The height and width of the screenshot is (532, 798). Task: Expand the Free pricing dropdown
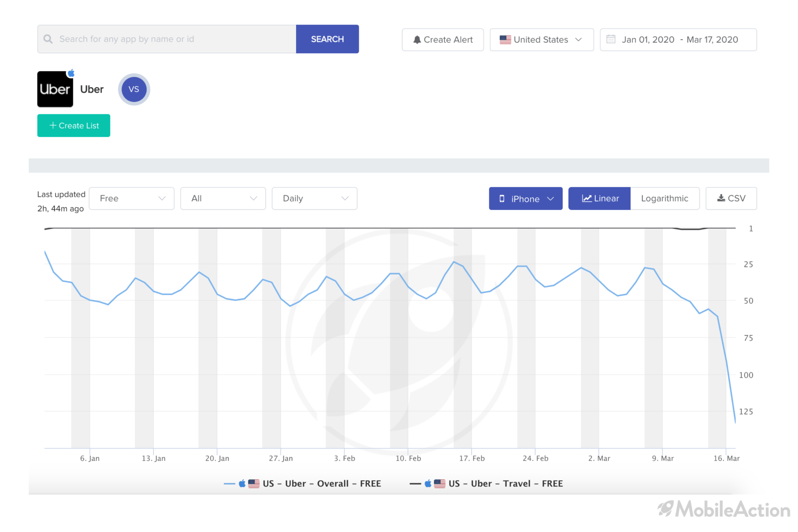click(x=132, y=198)
